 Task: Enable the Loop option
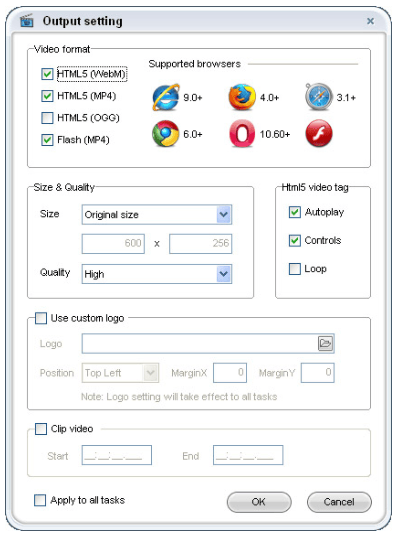coord(295,269)
